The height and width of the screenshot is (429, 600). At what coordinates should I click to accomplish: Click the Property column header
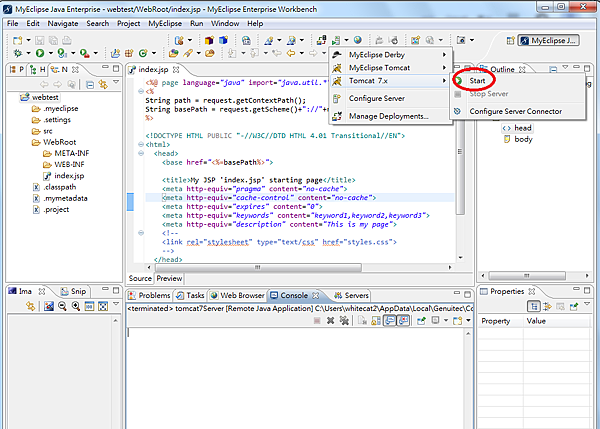(500, 321)
